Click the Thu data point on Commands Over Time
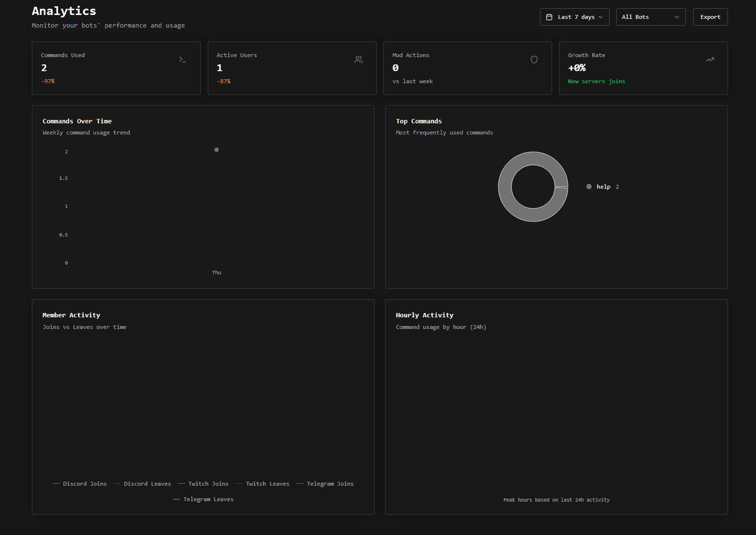 coord(216,149)
